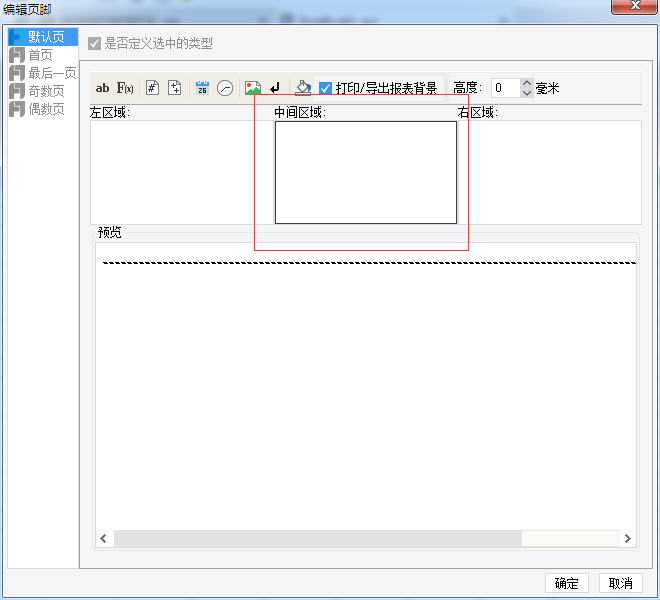This screenshot has width=660, height=600.
Task: Insert line break arrow icon
Action: coord(275,88)
